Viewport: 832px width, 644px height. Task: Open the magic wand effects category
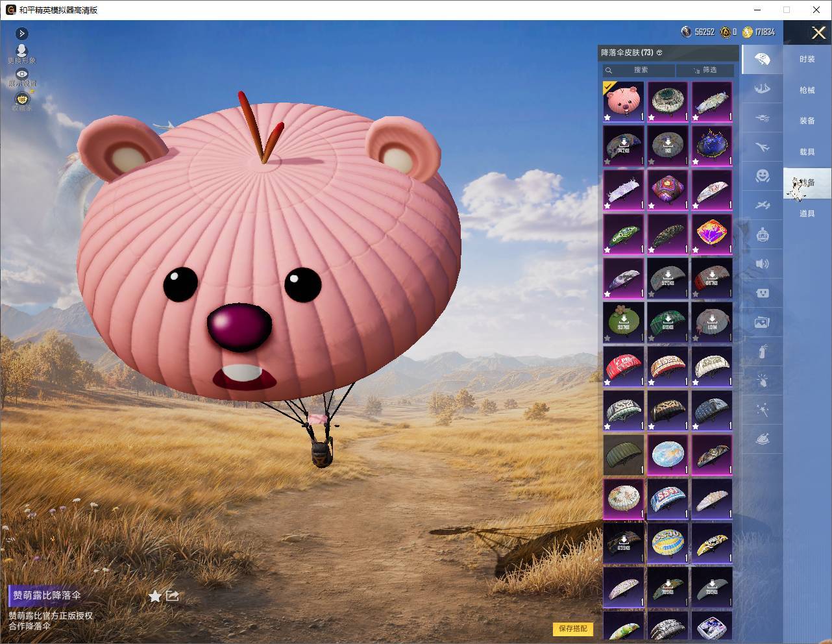coord(762,410)
